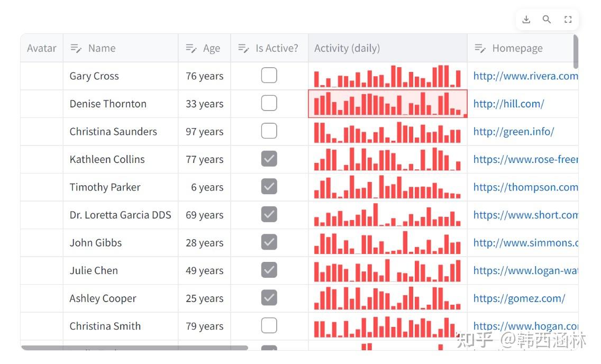Open the table search icon
Screen dimensions: 601x364
pyautogui.click(x=547, y=20)
